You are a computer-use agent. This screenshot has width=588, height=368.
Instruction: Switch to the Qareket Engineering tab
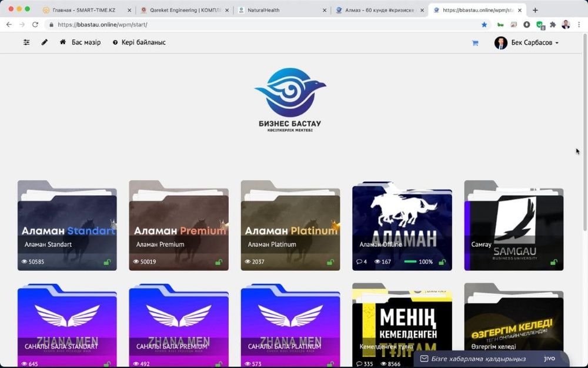coord(185,10)
